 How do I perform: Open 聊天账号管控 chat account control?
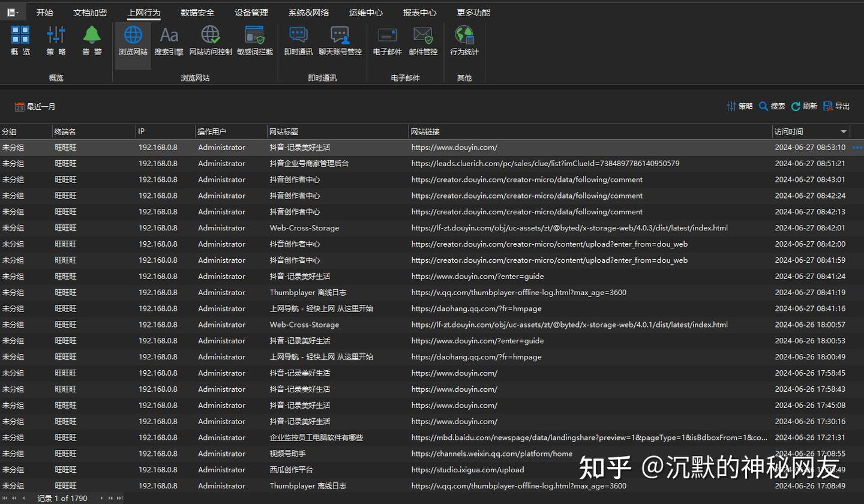(340, 41)
